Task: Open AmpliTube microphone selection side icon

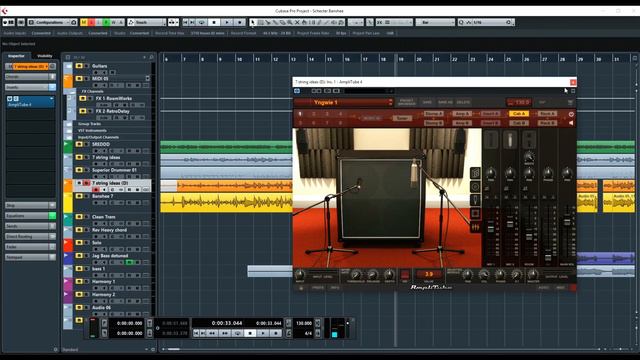Action: 476,200
